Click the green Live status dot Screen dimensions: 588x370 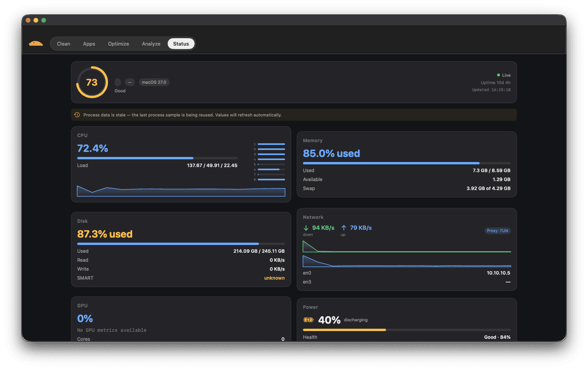click(498, 75)
